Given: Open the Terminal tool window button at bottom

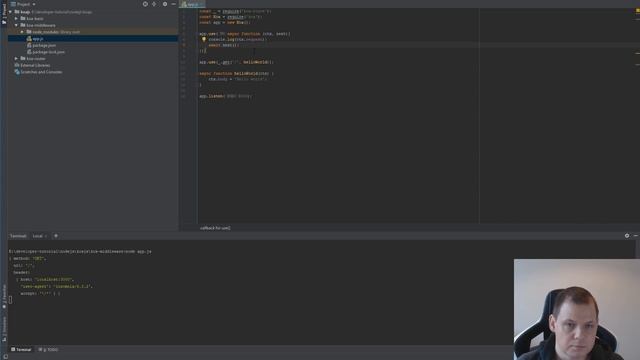Looking at the screenshot, I should point(21,350).
